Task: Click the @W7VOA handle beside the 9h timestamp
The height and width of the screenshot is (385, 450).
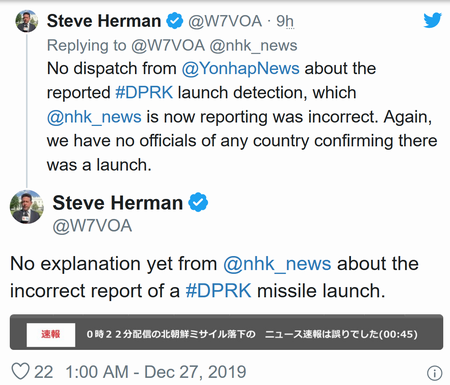Action: (225, 21)
